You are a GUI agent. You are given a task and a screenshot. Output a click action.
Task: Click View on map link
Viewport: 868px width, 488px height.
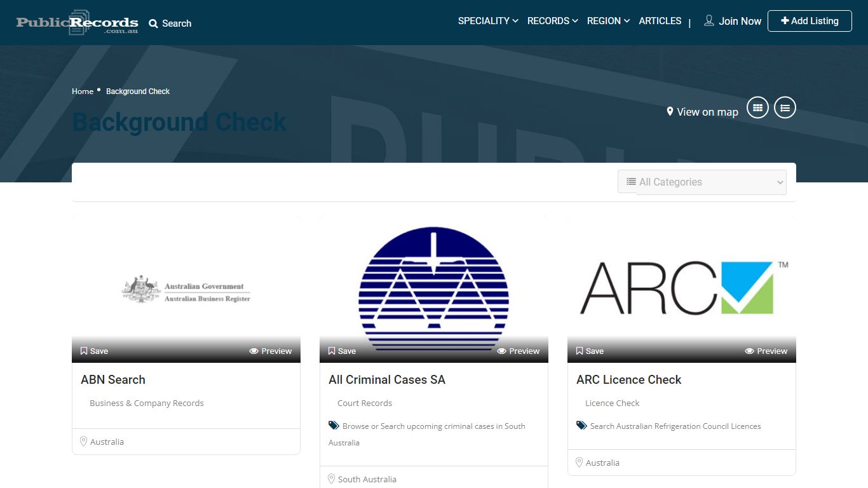707,112
